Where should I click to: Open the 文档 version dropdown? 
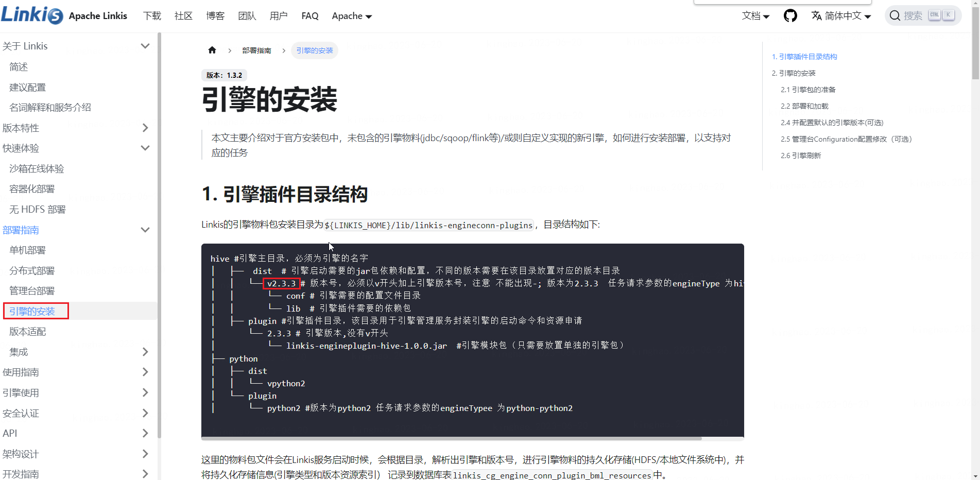tap(755, 16)
